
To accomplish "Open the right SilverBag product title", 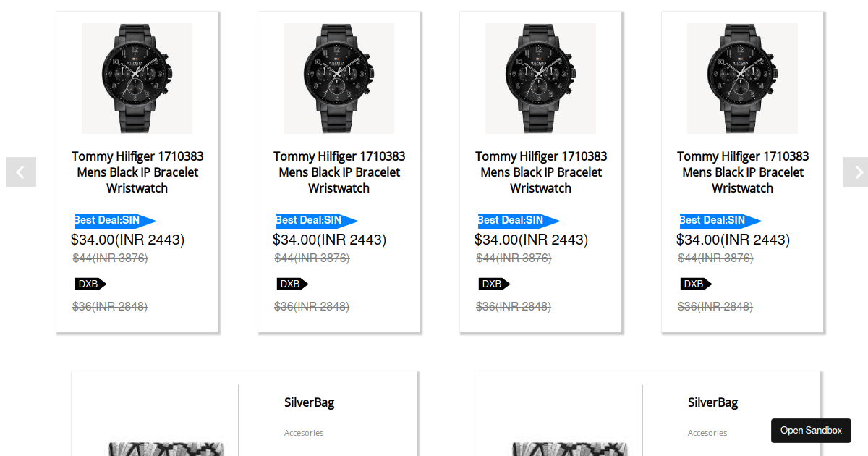I will coord(712,402).
